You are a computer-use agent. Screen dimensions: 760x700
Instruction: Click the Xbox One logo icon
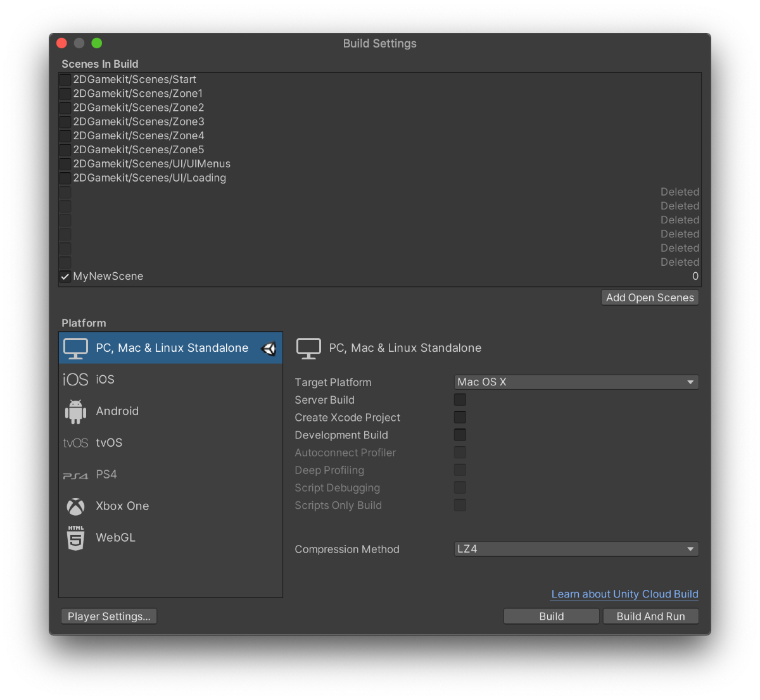coord(75,506)
